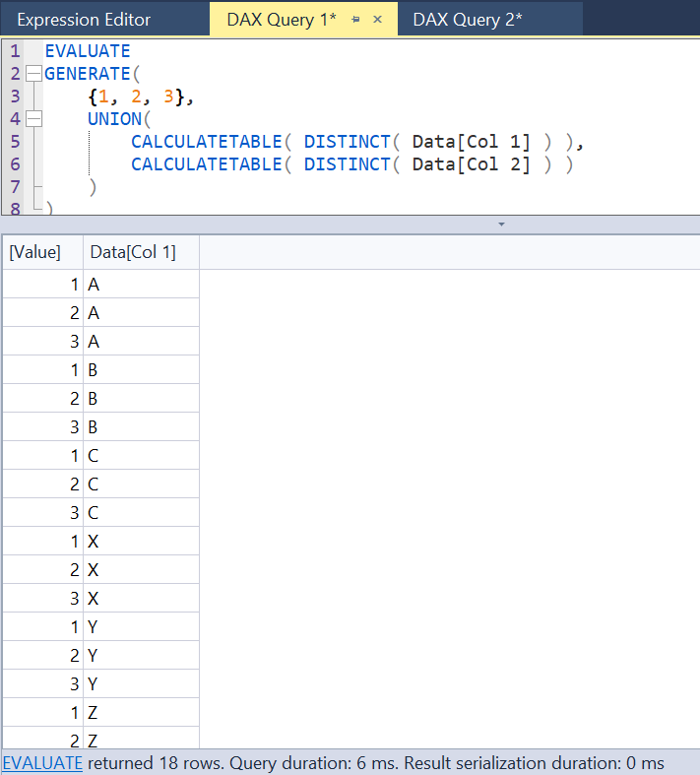
Task: Click the Data[Col 1] column header
Action: [x=133, y=252]
